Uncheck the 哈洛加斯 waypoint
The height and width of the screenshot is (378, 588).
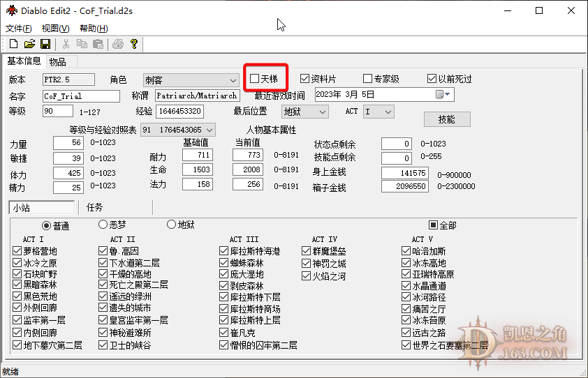click(x=406, y=250)
